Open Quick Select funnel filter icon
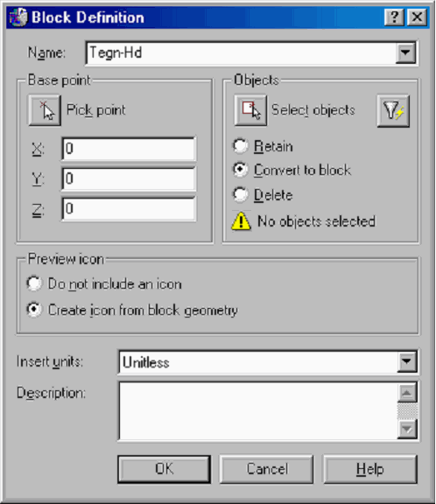The width and height of the screenshot is (436, 504). pos(393,111)
